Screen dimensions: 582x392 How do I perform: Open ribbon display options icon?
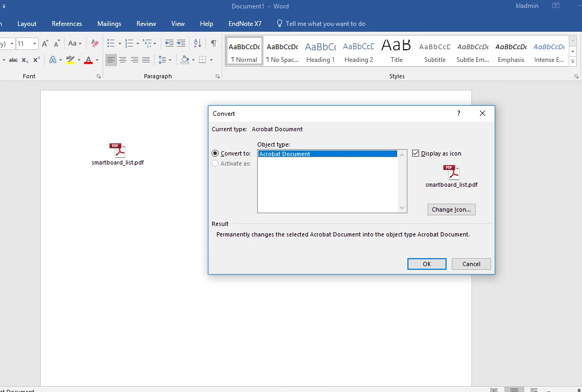point(556,6)
